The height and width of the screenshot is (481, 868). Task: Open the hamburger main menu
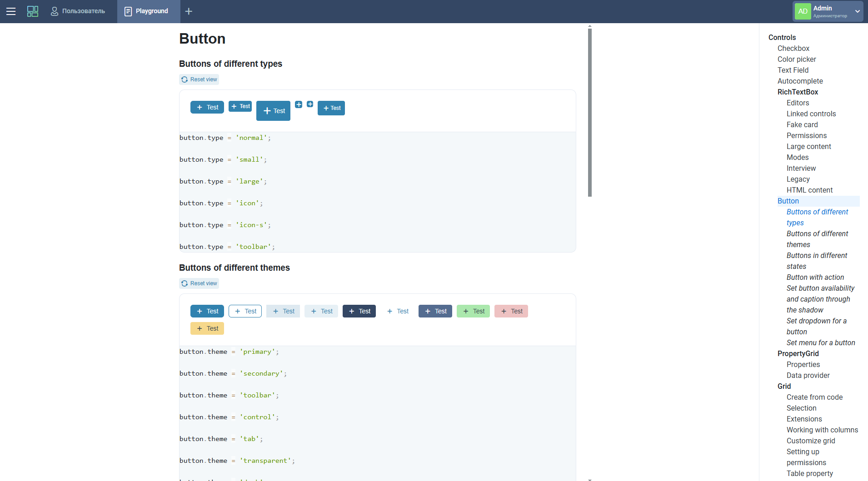tap(11, 11)
